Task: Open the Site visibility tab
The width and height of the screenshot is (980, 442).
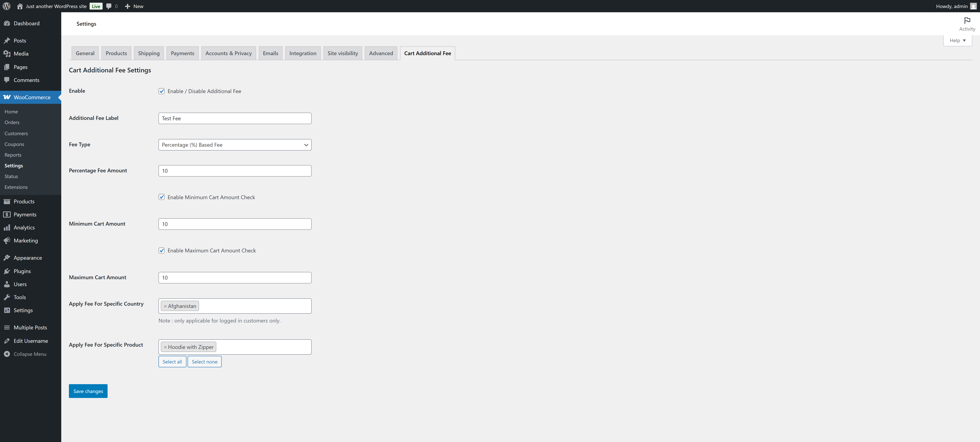Action: (342, 53)
